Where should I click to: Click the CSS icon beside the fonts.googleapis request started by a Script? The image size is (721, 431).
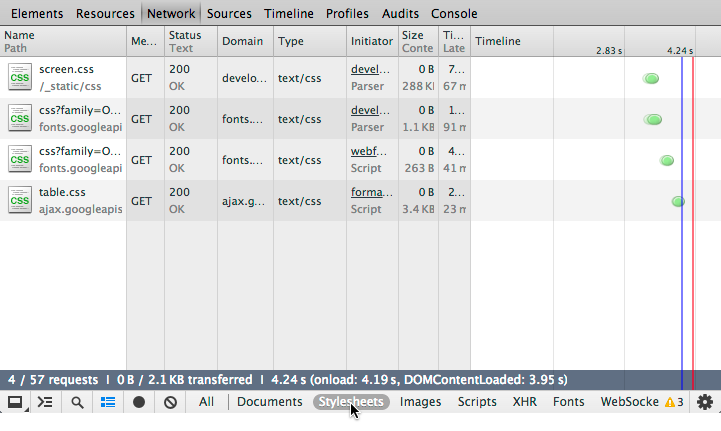click(20, 159)
